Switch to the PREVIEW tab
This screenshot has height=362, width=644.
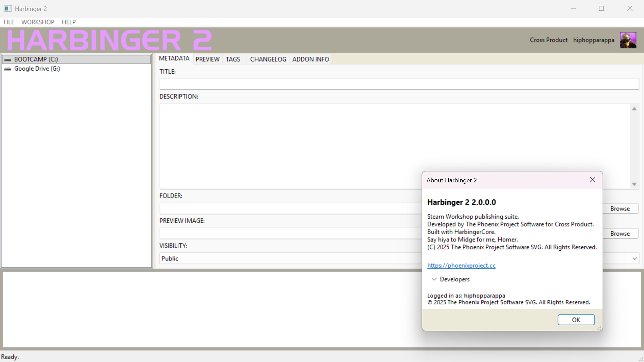tap(207, 59)
